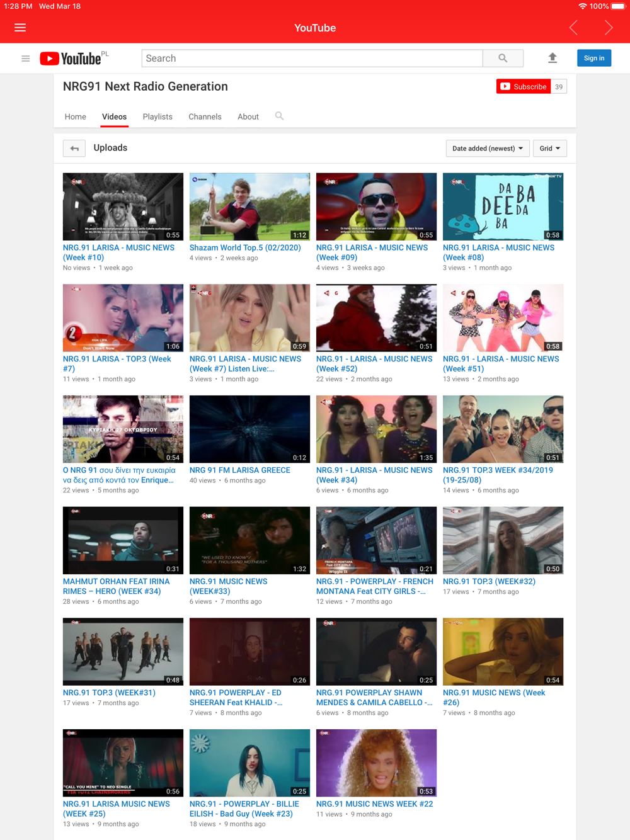Image resolution: width=630 pixels, height=840 pixels.
Task: Open NRG.91 LARISA - MUSIC NEWS (Week #10) link
Action: pyautogui.click(x=118, y=253)
